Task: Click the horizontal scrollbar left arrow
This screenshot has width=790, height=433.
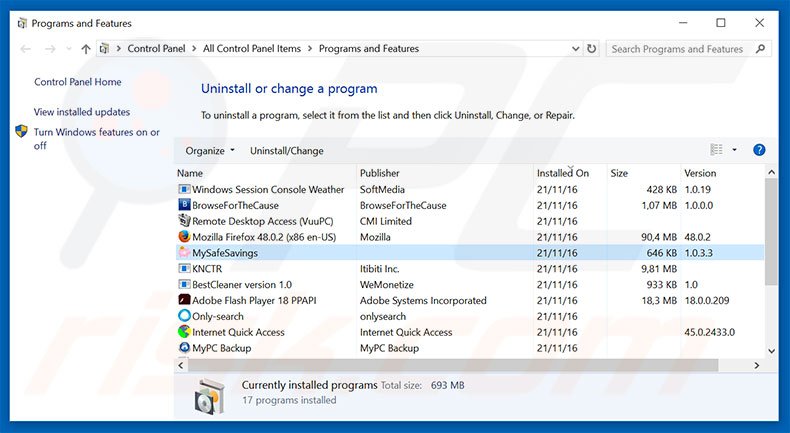Action: (182, 365)
